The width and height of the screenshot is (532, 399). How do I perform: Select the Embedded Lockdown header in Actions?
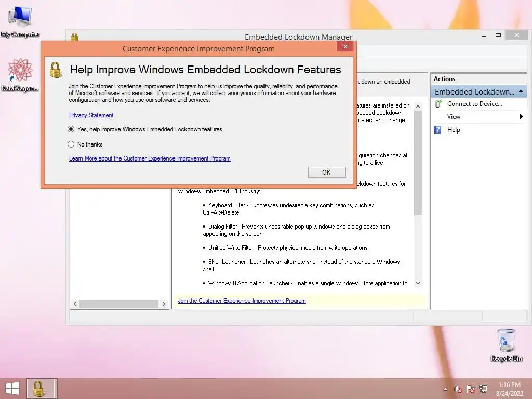coord(478,91)
